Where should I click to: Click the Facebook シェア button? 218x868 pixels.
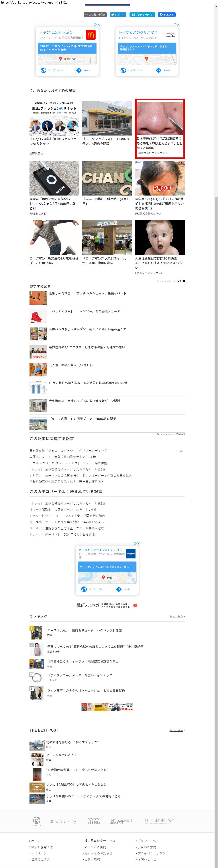[167, 14]
